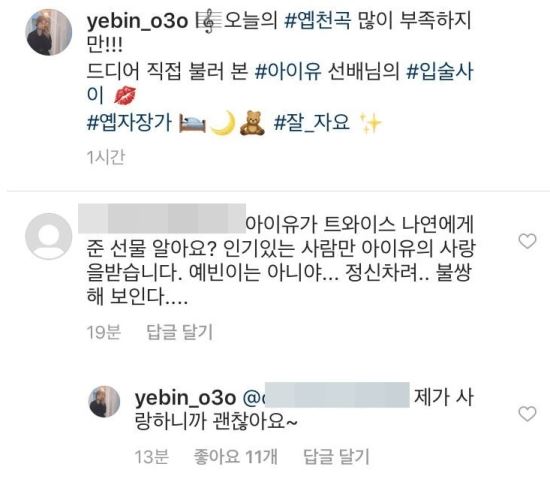
Task: Like yebin_o3o's reply with heart icon
Action: [x=527, y=414]
